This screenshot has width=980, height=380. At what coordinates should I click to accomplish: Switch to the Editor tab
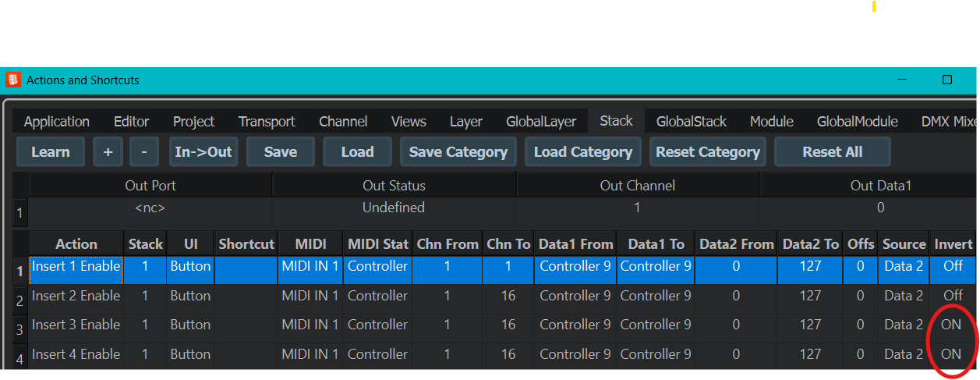[x=132, y=122]
